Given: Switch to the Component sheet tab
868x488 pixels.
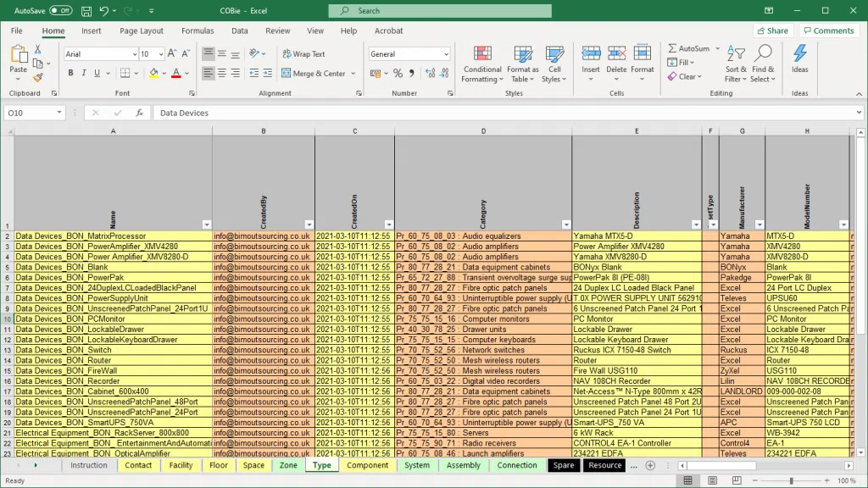Looking at the screenshot, I should click(x=368, y=465).
